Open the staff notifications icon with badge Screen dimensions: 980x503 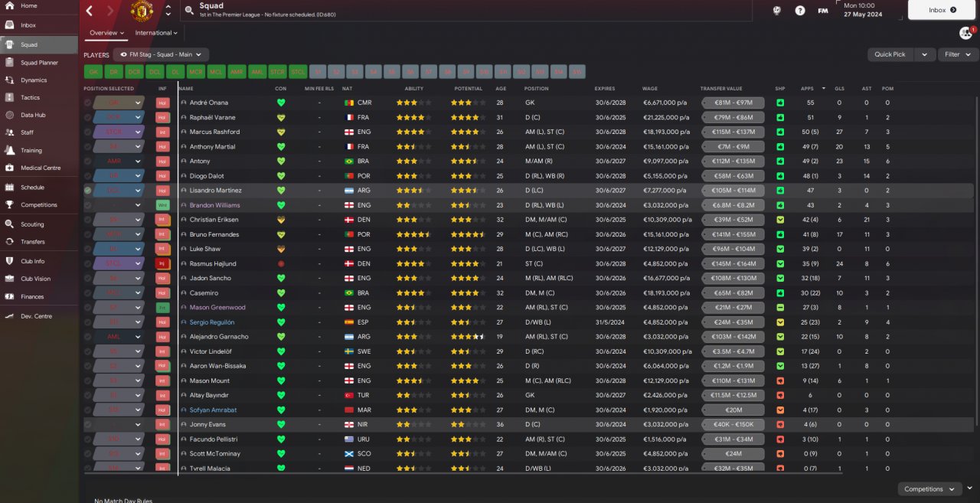tap(966, 33)
